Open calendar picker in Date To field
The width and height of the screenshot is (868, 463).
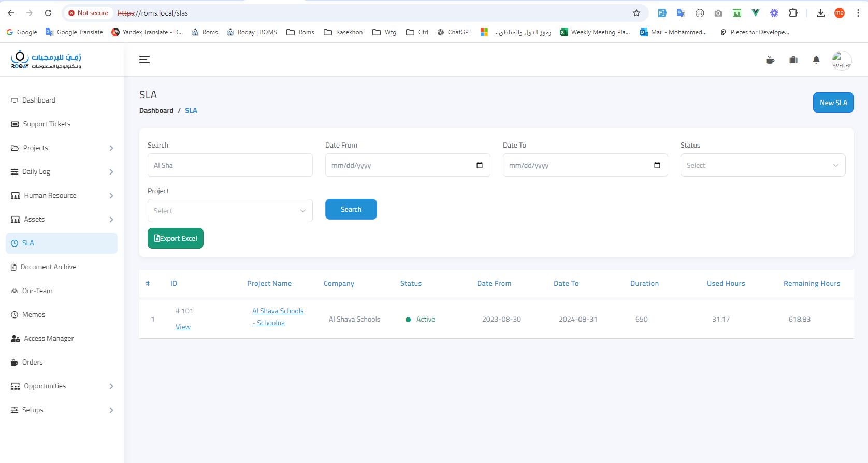point(657,165)
